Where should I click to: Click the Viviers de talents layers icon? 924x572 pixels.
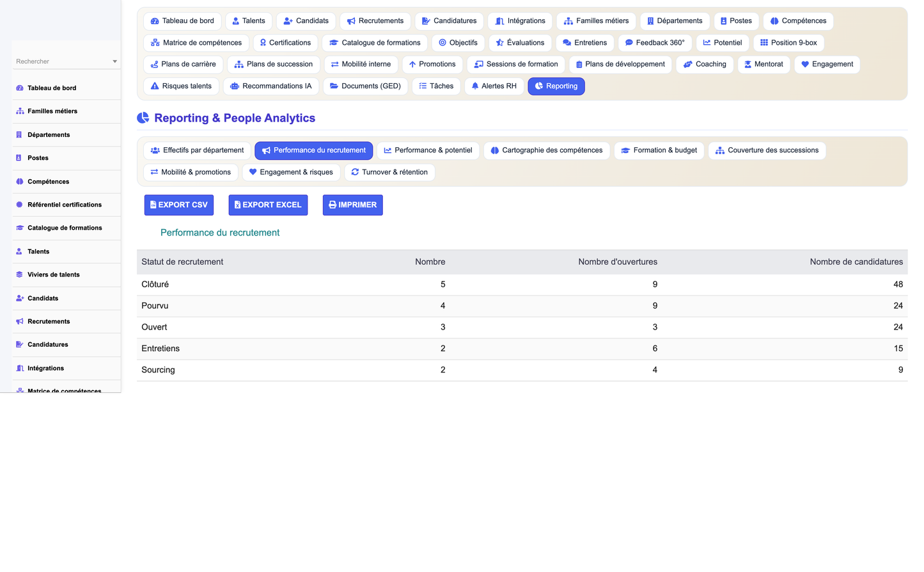coord(20,274)
